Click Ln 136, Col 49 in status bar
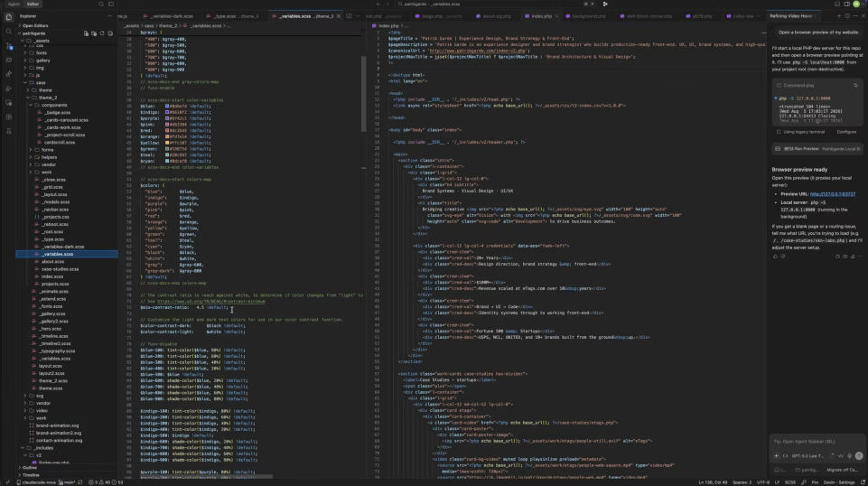868x486 pixels. tap(713, 482)
